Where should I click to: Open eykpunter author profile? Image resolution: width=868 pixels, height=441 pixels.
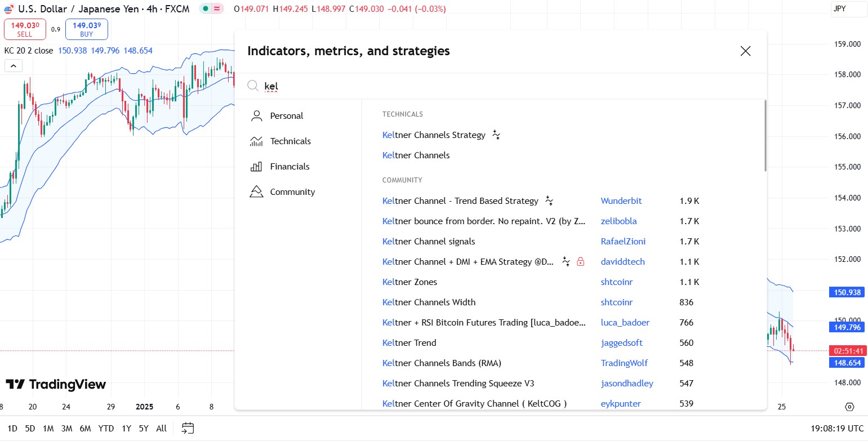tap(621, 404)
